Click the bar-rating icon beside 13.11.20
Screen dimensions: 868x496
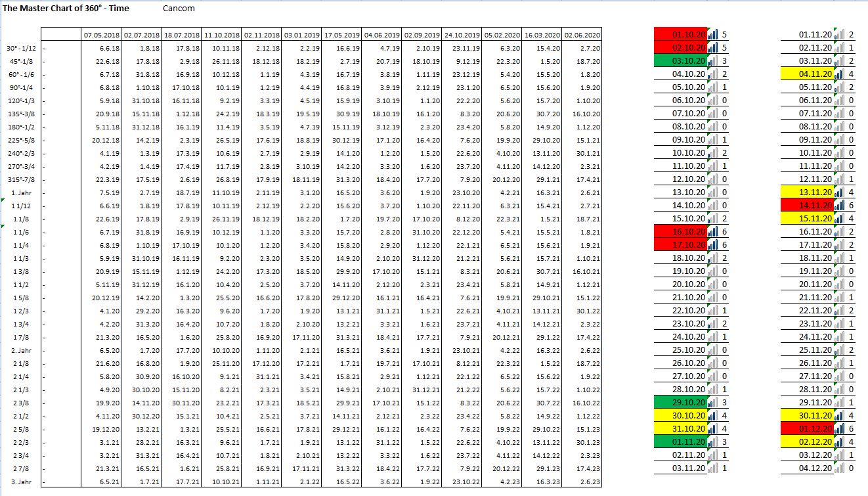[840, 192]
